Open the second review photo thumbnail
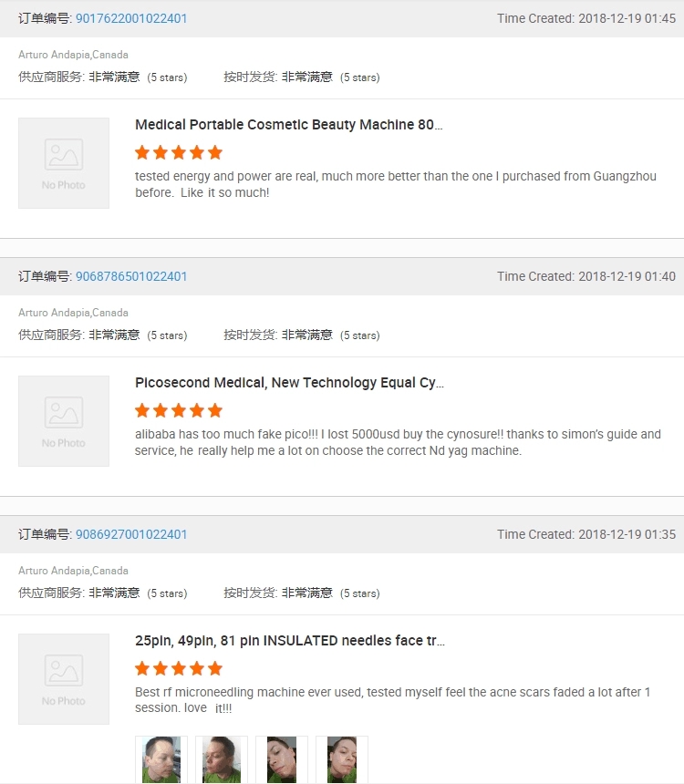This screenshot has height=784, width=684. coord(222,759)
